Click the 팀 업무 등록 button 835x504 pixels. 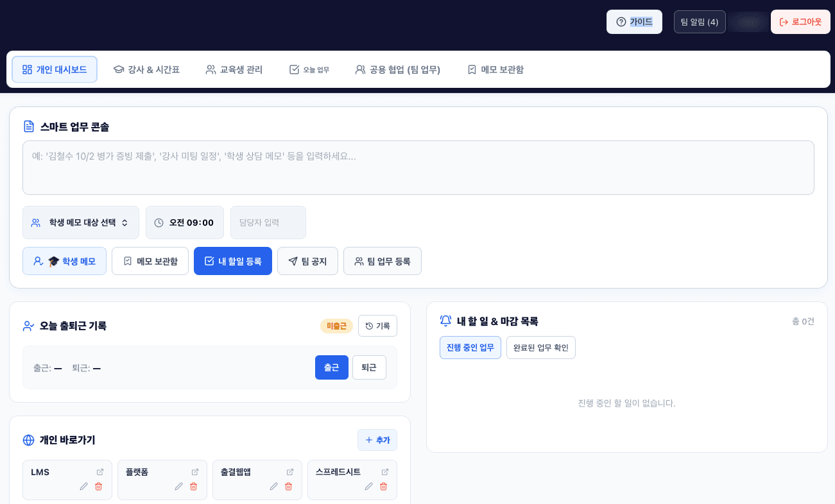[x=383, y=261]
